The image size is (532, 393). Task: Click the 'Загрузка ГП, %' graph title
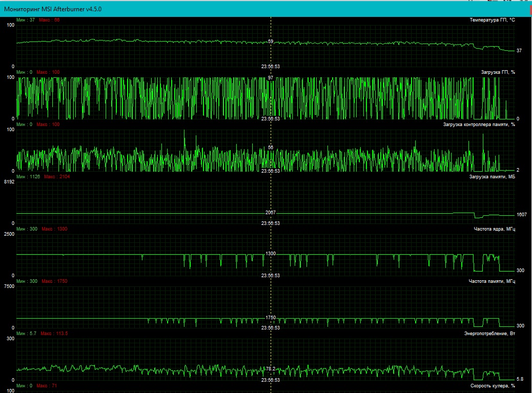[498, 72]
